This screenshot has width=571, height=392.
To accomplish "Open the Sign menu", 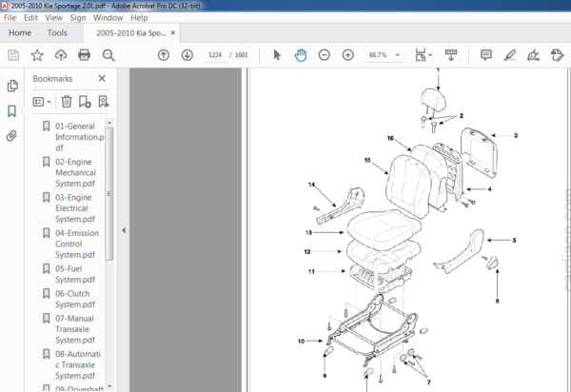I will pyautogui.click(x=78, y=18).
